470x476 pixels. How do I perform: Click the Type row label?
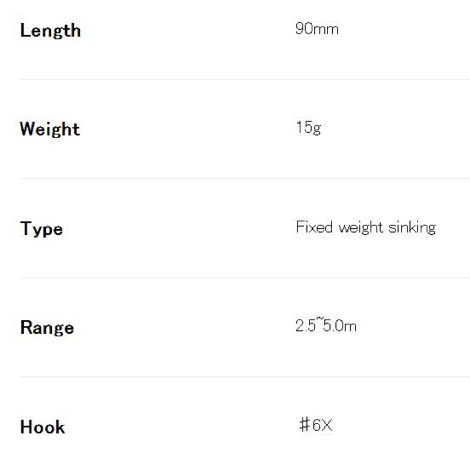point(41,228)
